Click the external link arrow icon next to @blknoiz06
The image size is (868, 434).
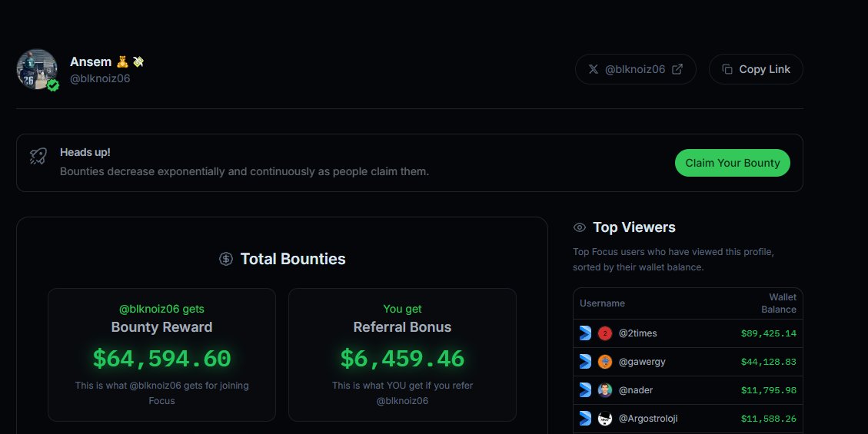(677, 69)
